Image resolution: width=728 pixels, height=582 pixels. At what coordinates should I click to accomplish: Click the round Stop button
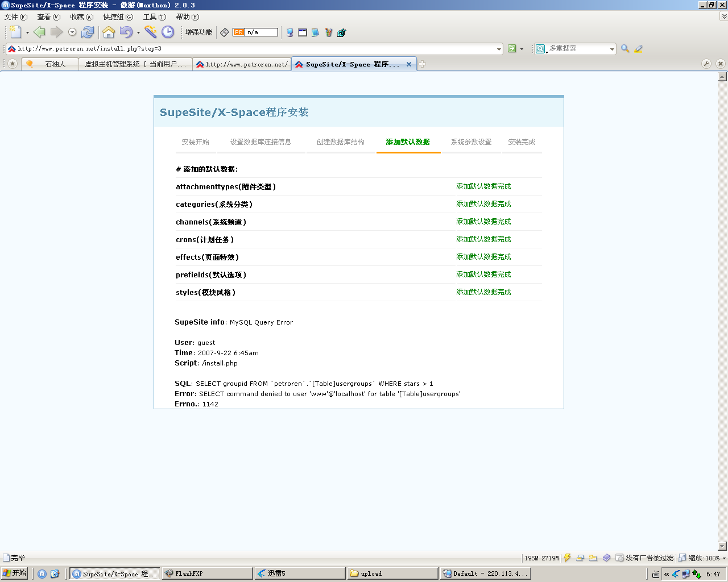[x=72, y=32]
